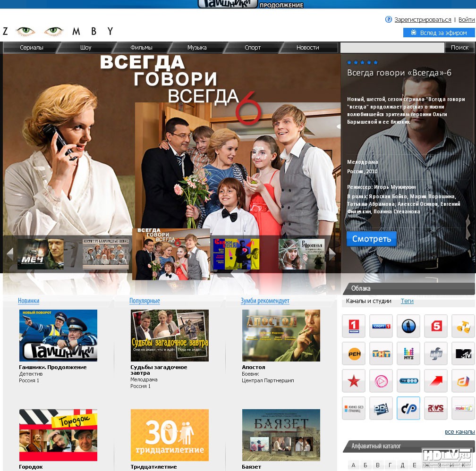
Task: Open the Новинки link
Action: coord(28,301)
